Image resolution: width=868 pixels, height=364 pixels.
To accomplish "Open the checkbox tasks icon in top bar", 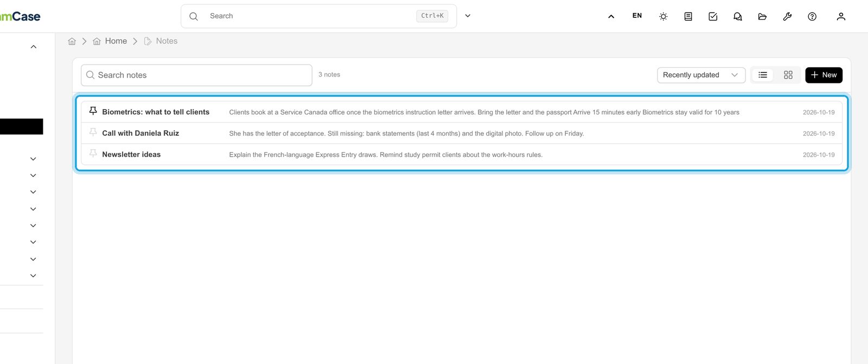I will pos(713,16).
